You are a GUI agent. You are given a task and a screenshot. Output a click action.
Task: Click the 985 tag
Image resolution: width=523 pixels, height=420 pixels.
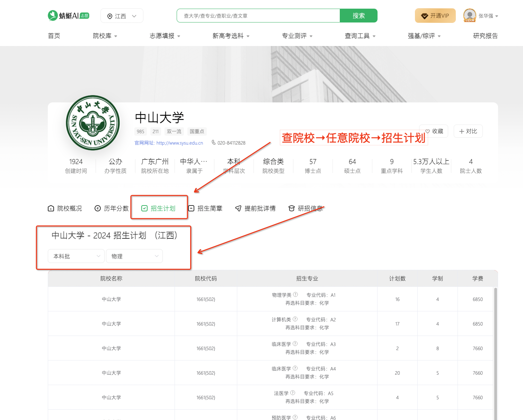141,131
